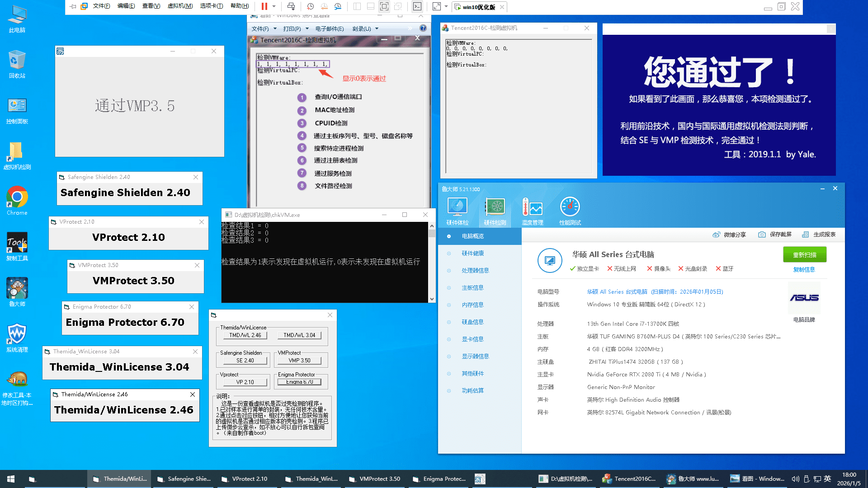This screenshot has width=868, height=488.
Task: Select 显卡信息 in the sidebar
Action: 472,339
